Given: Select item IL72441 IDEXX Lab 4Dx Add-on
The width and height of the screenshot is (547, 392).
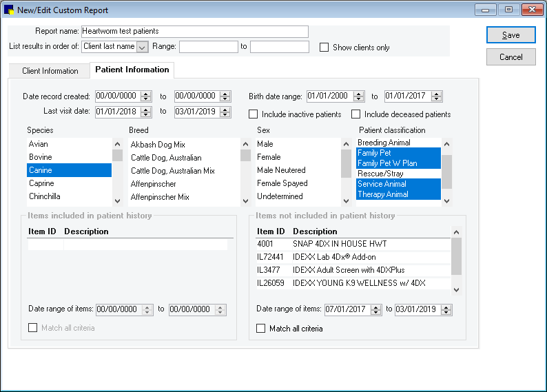Looking at the screenshot, I should pyautogui.click(x=353, y=257).
